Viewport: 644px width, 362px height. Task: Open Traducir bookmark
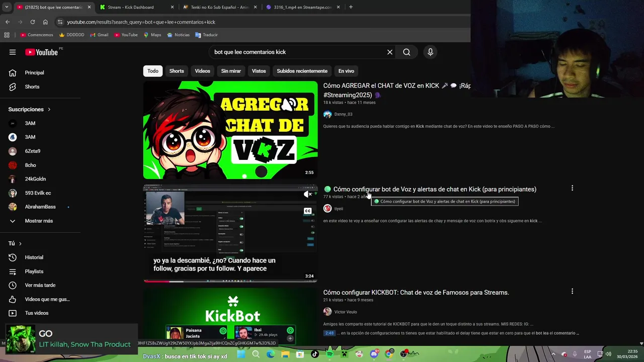(x=206, y=35)
